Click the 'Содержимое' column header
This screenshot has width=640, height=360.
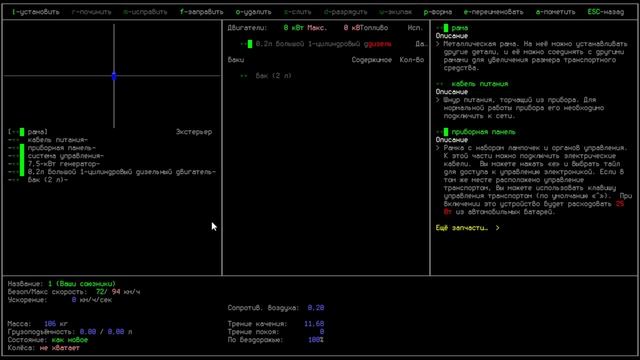372,60
